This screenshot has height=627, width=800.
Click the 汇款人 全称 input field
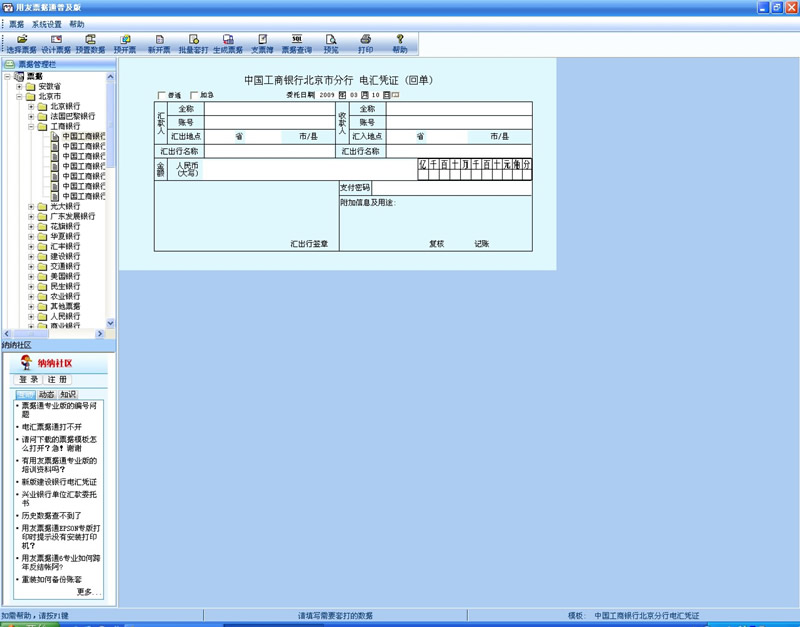269,109
